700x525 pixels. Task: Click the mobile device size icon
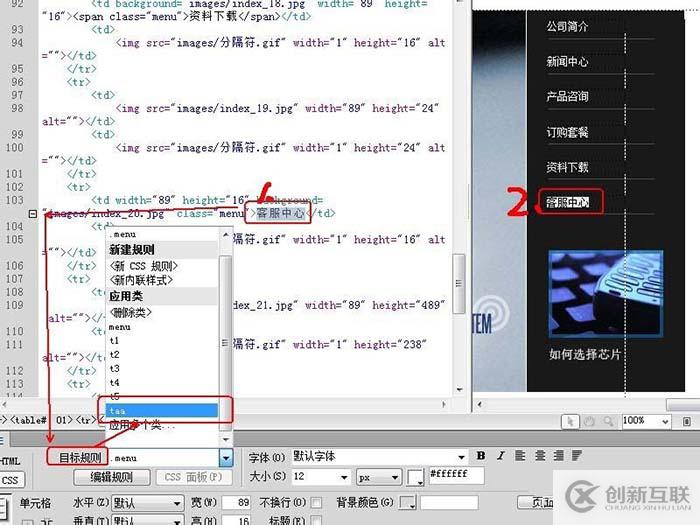click(x=687, y=421)
